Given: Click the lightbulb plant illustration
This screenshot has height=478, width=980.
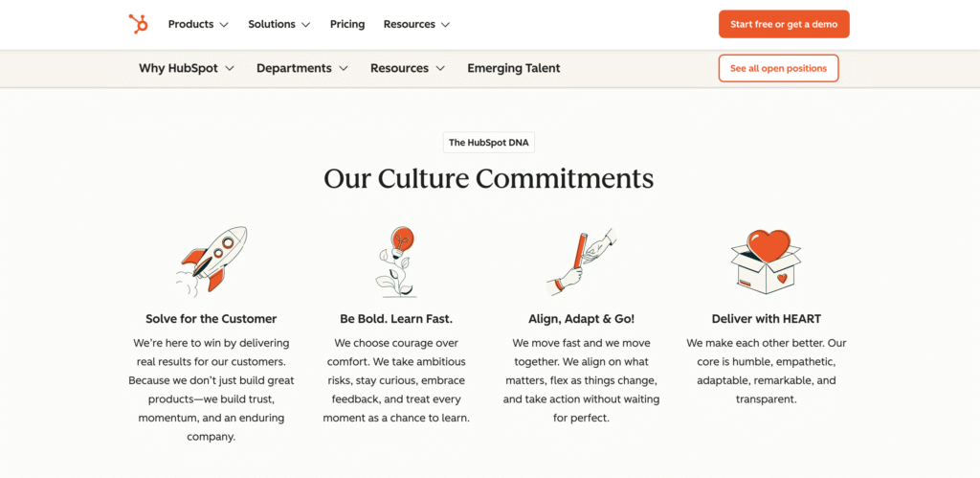Looking at the screenshot, I should point(396,262).
